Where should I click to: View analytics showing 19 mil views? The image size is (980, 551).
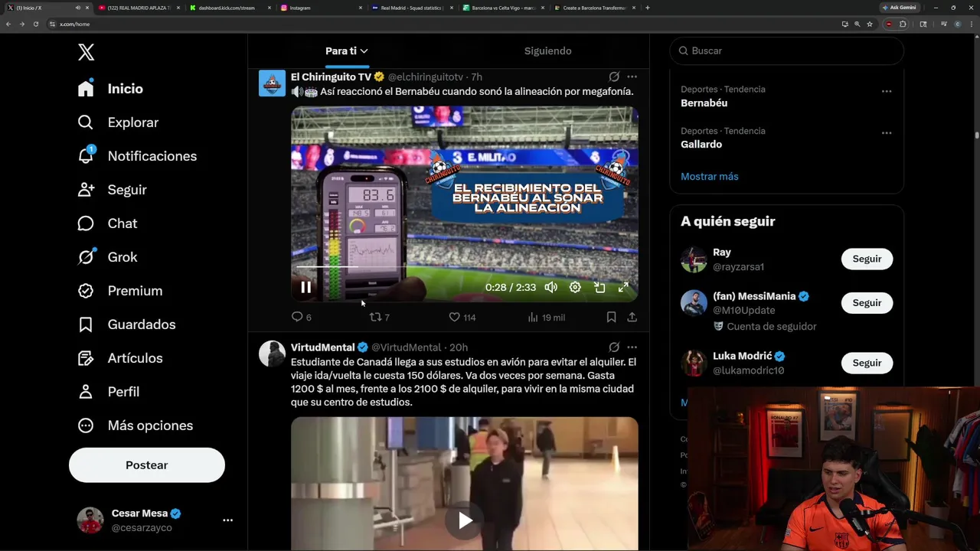click(x=546, y=317)
